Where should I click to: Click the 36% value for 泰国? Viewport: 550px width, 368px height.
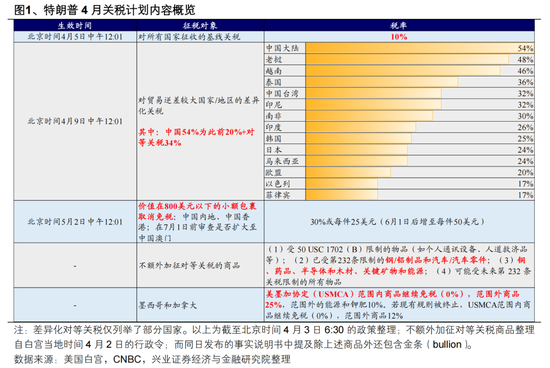525,82
